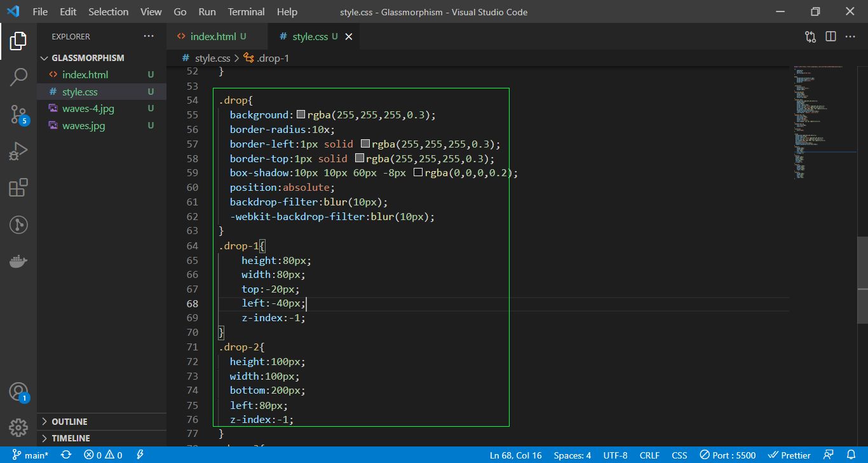Click color swatch on border-top line 58
868x463 pixels.
point(360,158)
